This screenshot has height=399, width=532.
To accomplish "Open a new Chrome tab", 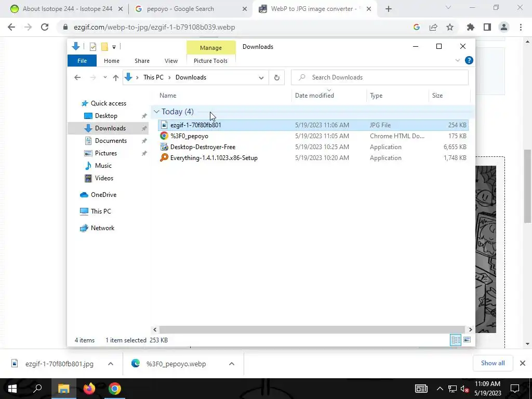I will coord(389,9).
